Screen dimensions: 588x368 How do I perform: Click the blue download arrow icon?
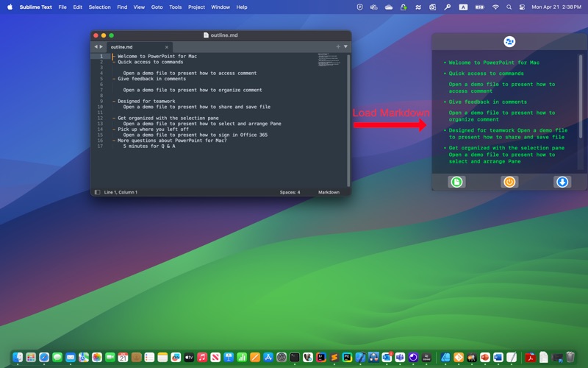(562, 182)
